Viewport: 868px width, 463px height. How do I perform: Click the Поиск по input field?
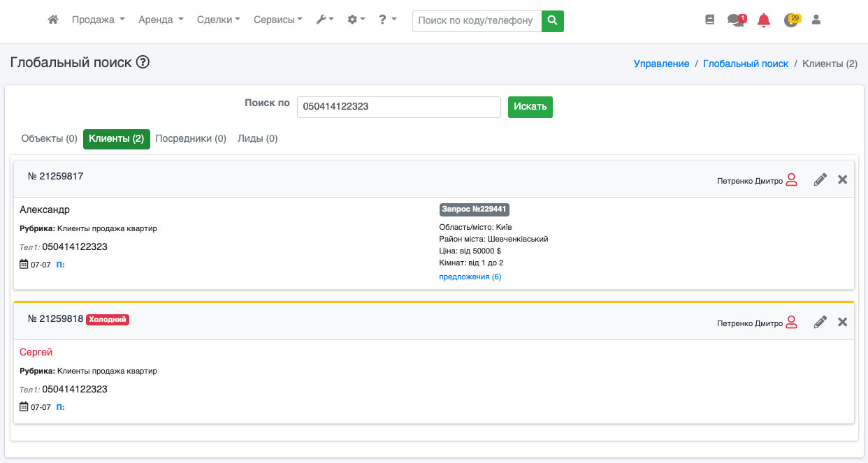pos(398,107)
